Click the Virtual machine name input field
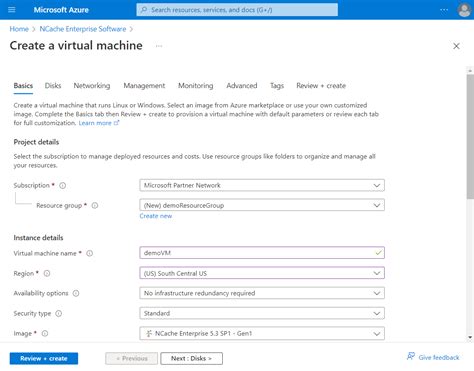 coord(262,253)
